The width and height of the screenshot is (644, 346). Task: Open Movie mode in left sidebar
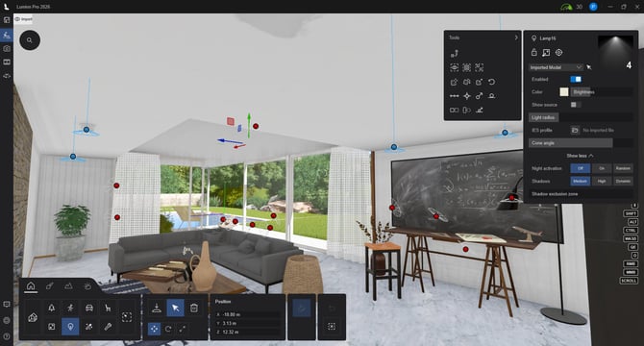(7, 62)
